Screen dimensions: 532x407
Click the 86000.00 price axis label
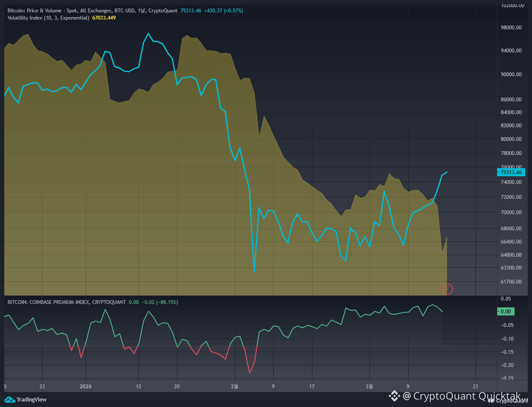tap(511, 100)
